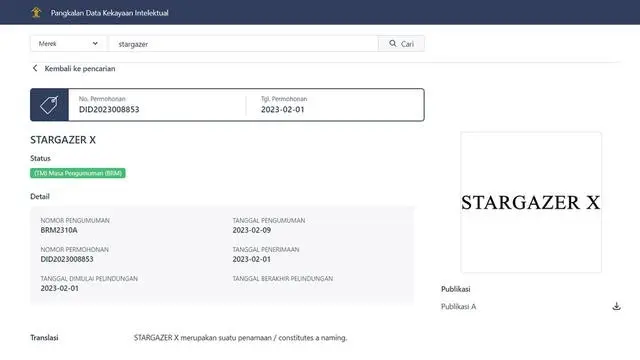Click the Translasi description text
The width and height of the screenshot is (640, 360).
pos(240,338)
